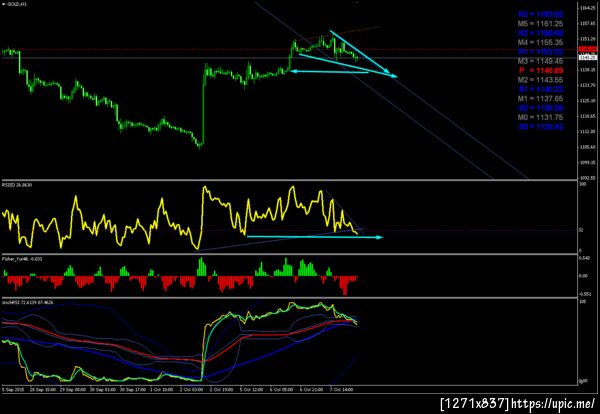Select the M2 = 1143.55 pivot label
The image size is (600, 414).
540,80
